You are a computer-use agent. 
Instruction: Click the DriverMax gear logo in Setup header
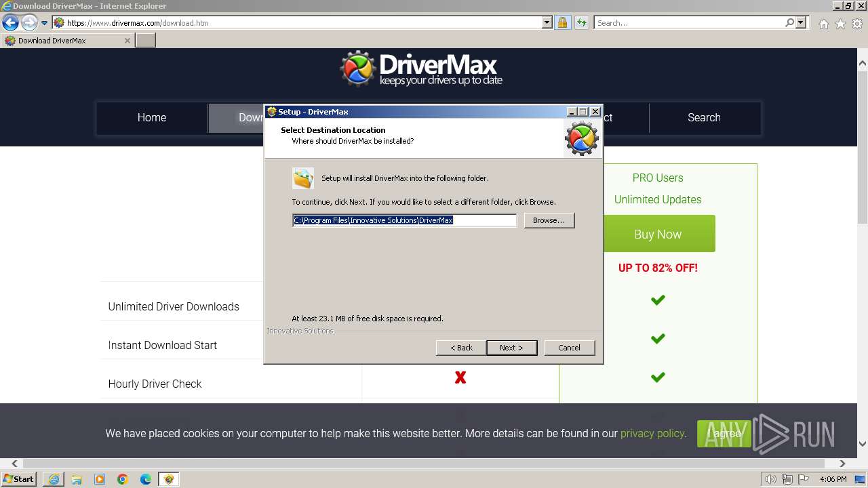(x=582, y=138)
